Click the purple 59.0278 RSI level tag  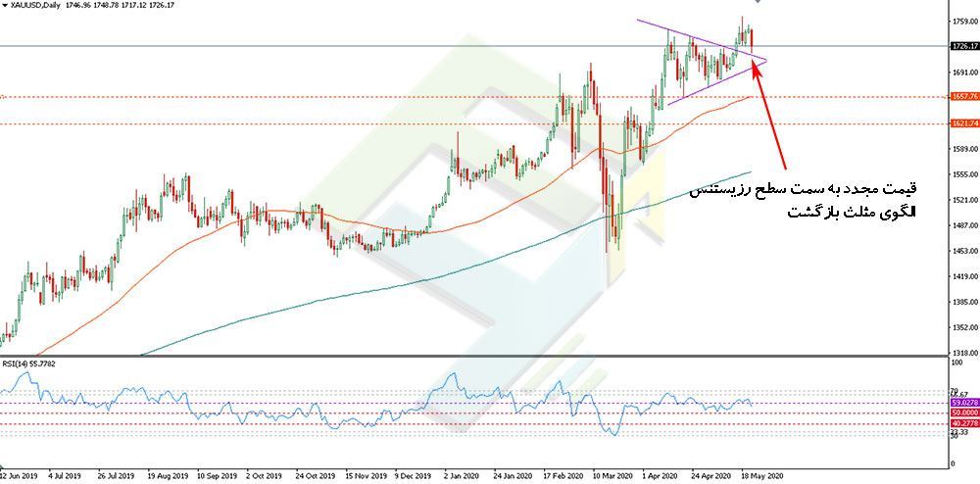pyautogui.click(x=964, y=403)
